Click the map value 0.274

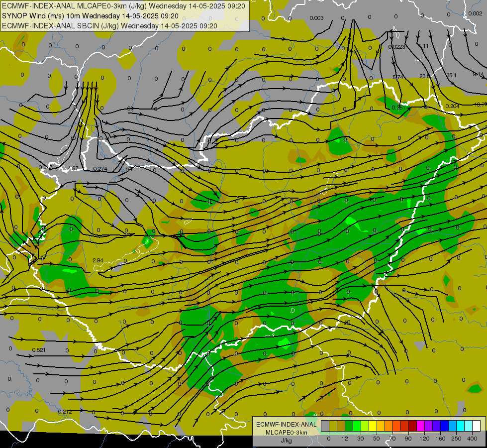[x=100, y=169]
